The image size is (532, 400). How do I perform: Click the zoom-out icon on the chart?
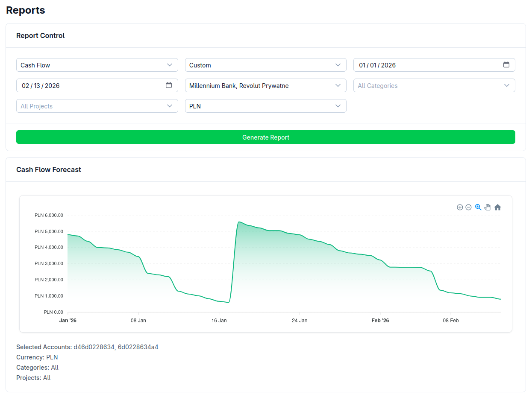coord(469,207)
